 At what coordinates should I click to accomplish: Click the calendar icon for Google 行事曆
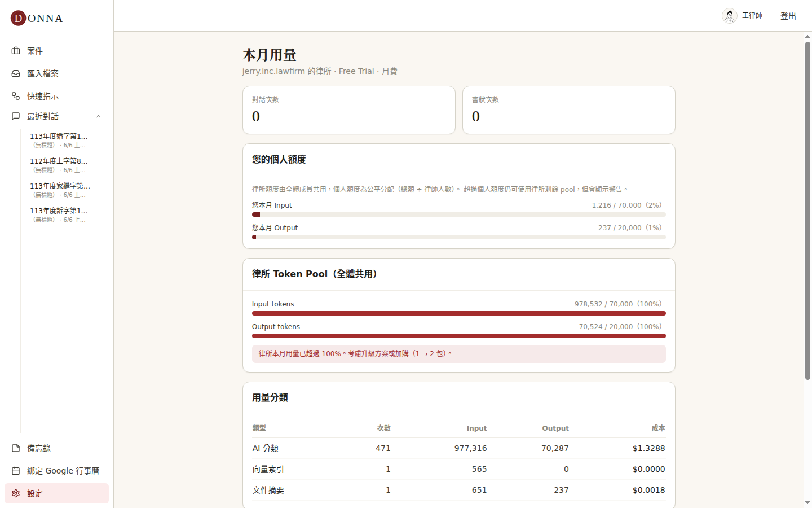point(16,471)
